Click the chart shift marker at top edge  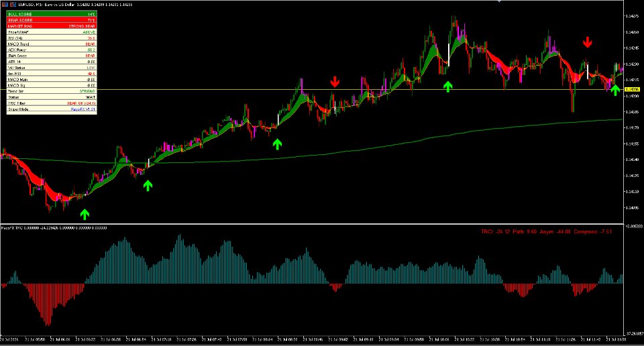point(499,1)
